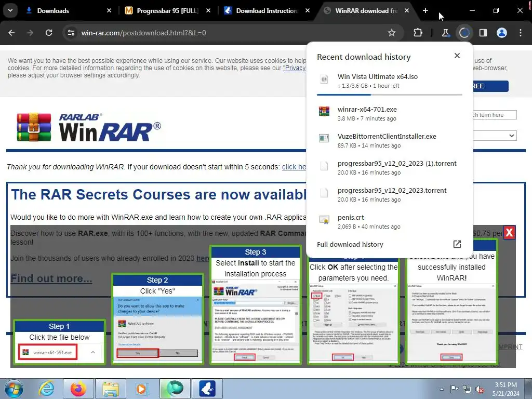Screen dimensions: 532x399
Task: Follow the Find out more... link
Action: [x=51, y=278]
